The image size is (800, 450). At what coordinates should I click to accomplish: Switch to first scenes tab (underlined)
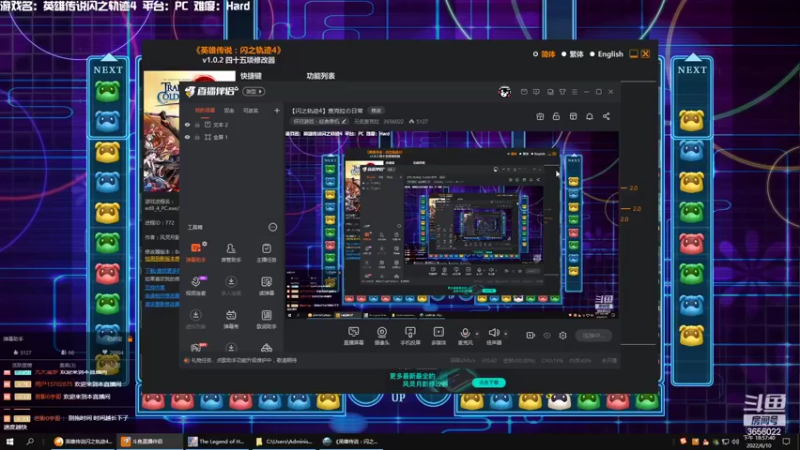pyautogui.click(x=205, y=110)
